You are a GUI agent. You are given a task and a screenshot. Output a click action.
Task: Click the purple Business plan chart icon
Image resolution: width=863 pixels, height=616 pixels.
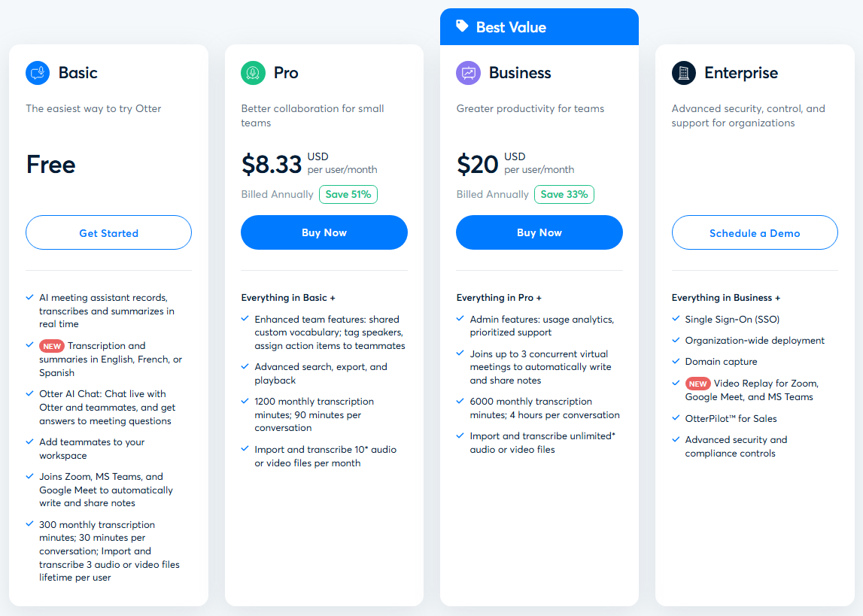tap(468, 73)
